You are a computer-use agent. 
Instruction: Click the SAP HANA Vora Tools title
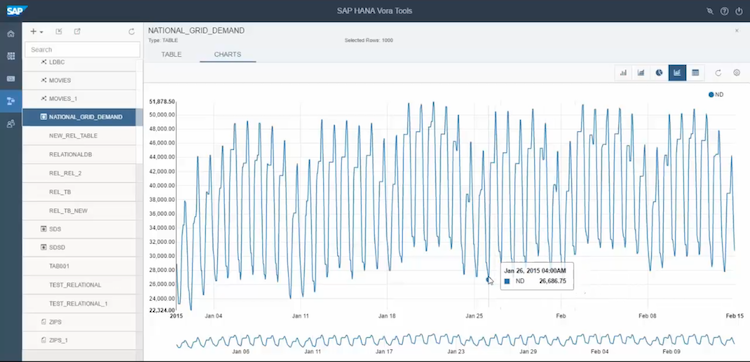click(375, 11)
